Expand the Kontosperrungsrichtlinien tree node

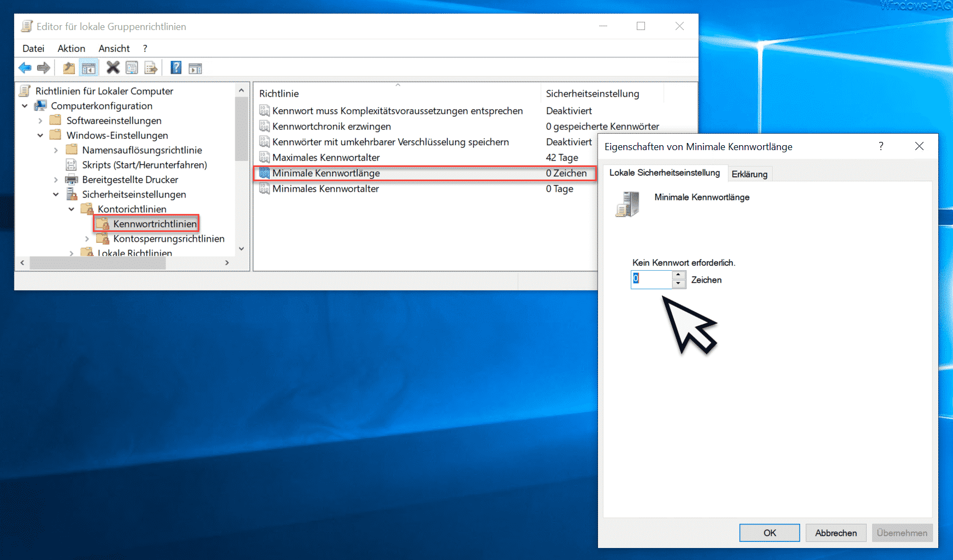(x=87, y=239)
